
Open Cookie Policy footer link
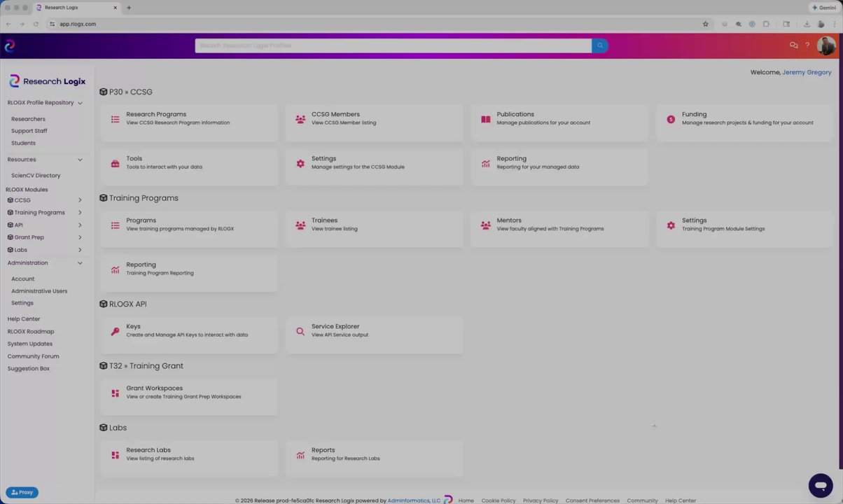499,500
